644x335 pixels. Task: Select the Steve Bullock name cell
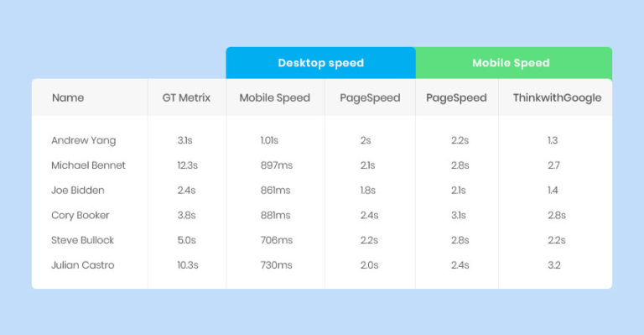82,240
